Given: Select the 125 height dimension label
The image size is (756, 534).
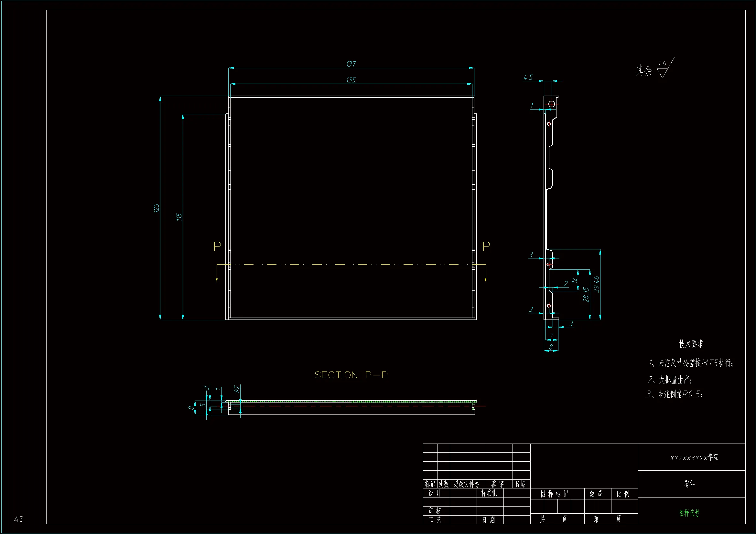Looking at the screenshot, I should [x=157, y=208].
